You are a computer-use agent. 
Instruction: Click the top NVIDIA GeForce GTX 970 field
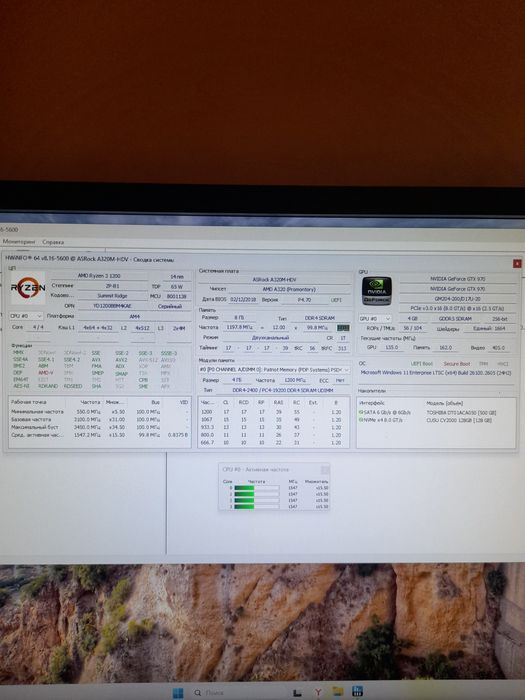(458, 279)
